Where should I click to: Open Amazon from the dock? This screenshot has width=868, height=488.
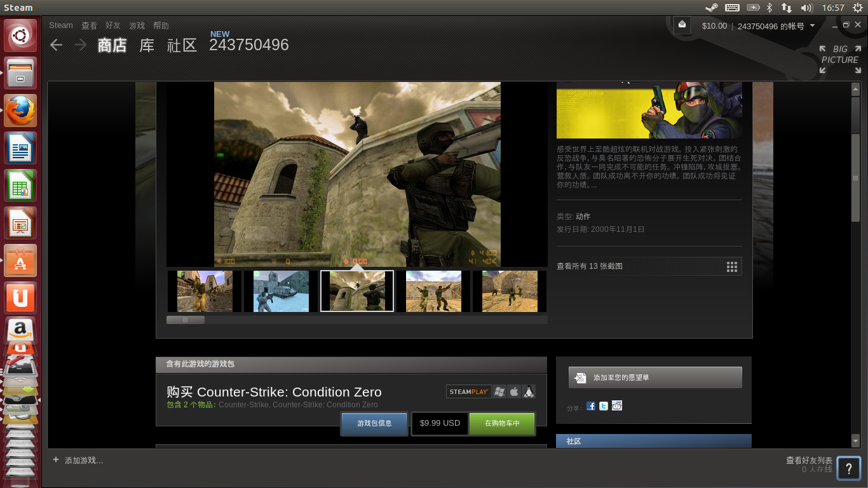click(x=20, y=330)
